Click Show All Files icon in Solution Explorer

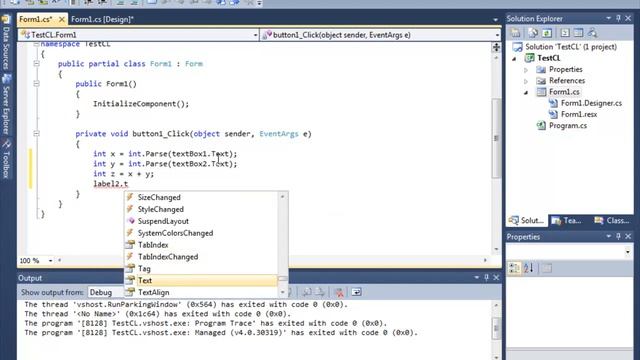[532, 33]
